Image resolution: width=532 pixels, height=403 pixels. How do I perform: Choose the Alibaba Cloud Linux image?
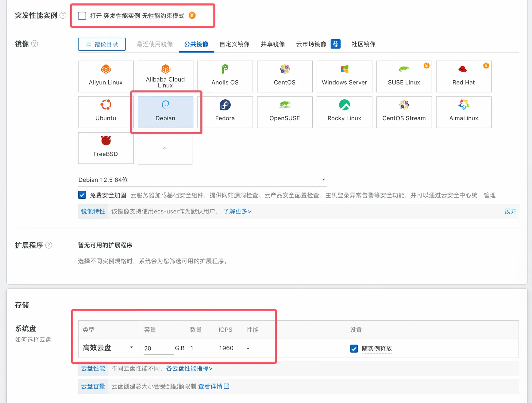point(165,76)
